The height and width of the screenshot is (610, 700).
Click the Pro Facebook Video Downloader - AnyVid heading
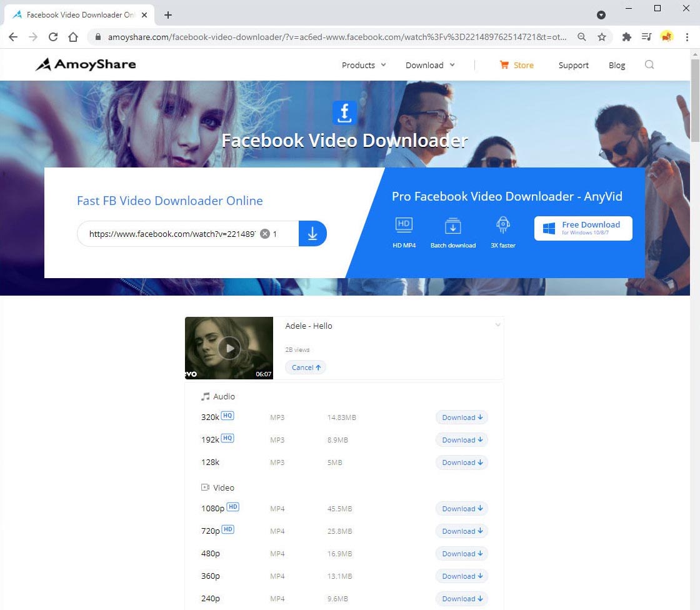tap(507, 196)
